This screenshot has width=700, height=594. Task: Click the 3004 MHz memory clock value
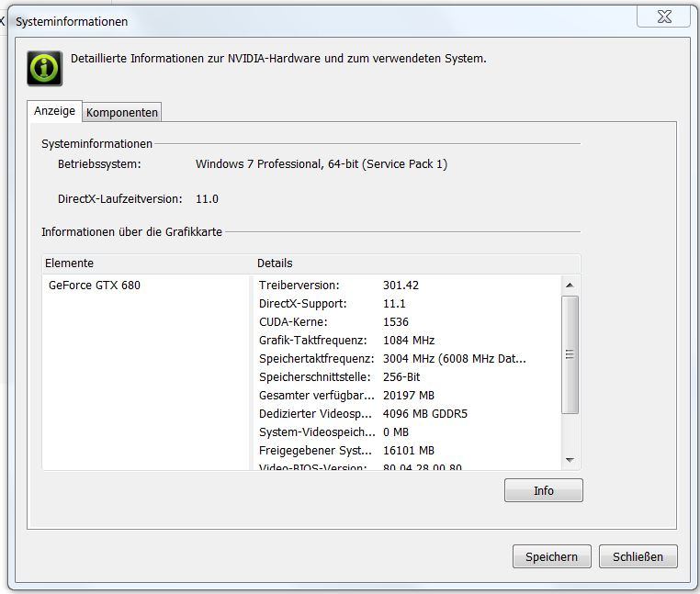click(455, 358)
